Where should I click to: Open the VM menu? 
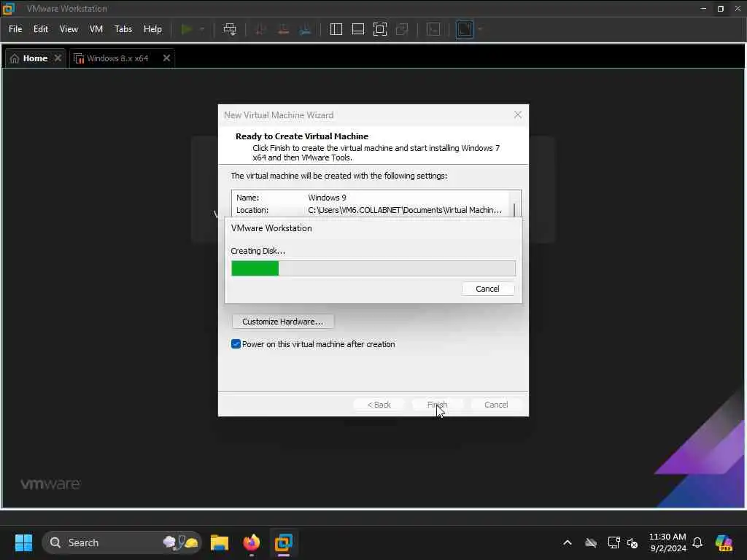pyautogui.click(x=96, y=29)
